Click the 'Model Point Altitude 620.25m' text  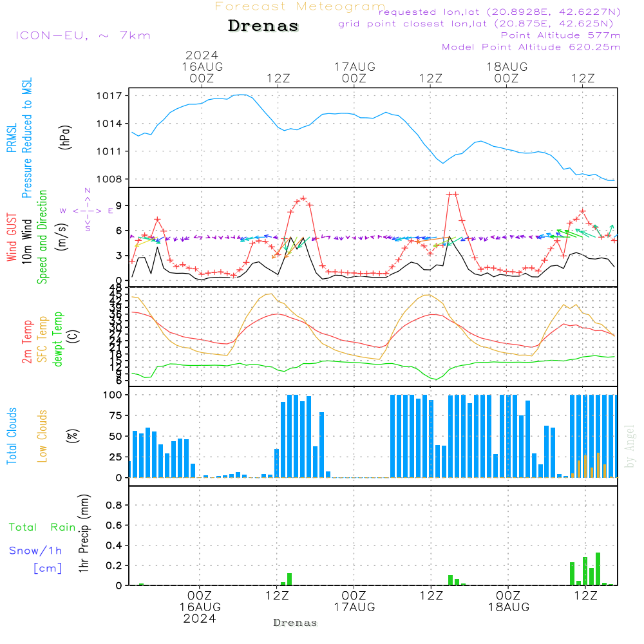pos(531,47)
